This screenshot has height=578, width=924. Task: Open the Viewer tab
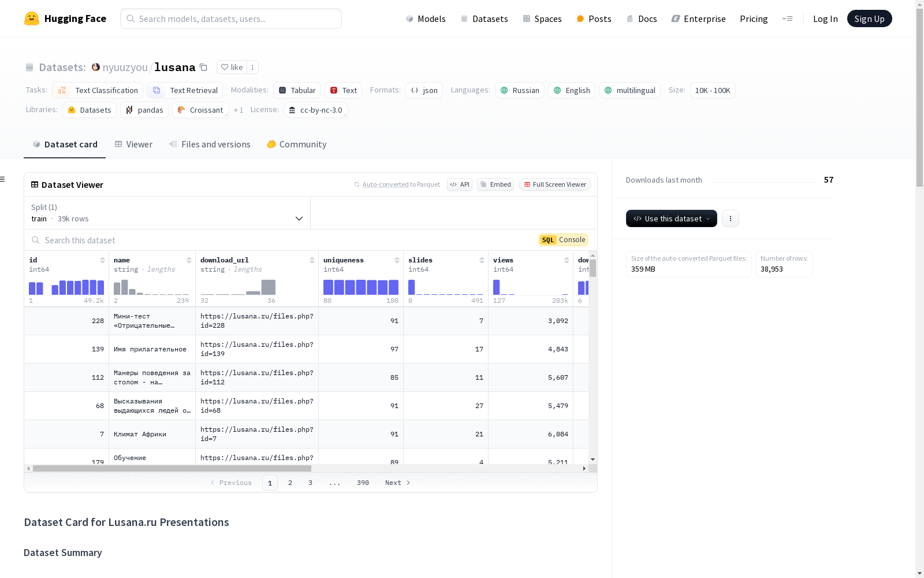[133, 144]
